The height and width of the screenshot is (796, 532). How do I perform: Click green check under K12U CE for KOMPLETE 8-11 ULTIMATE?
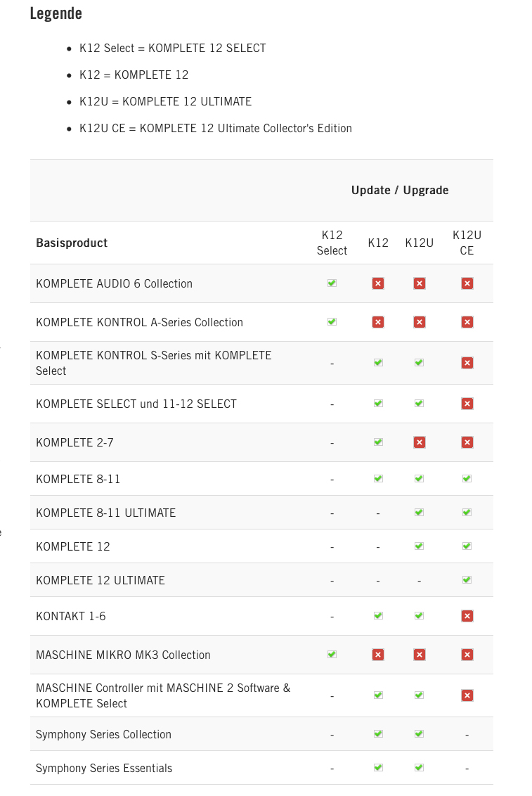[x=467, y=512]
